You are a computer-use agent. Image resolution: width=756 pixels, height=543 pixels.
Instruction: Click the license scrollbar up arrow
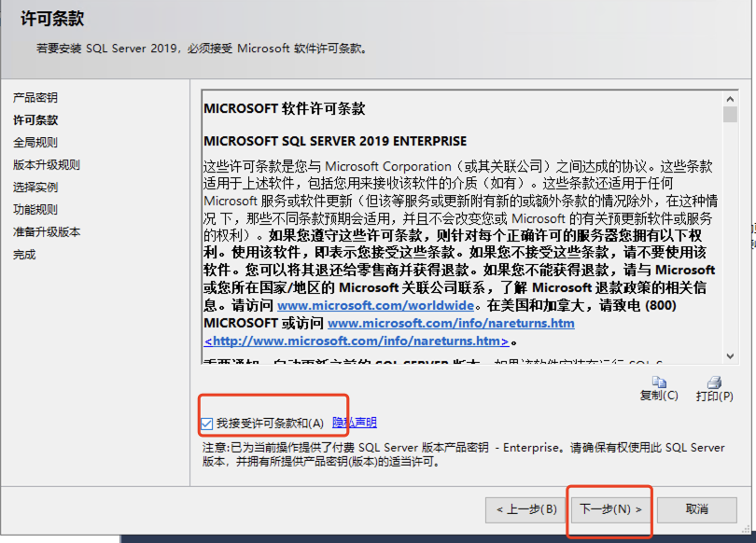click(730, 97)
